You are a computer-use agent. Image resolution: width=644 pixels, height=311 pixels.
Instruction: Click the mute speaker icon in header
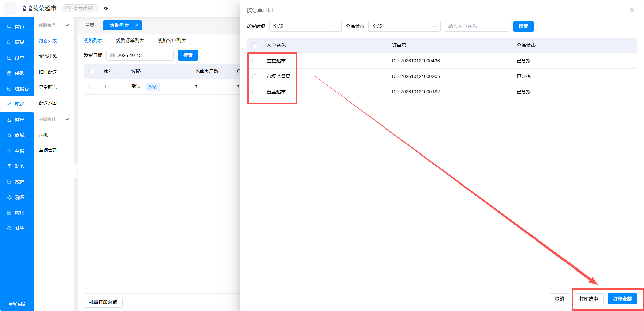[x=106, y=8]
